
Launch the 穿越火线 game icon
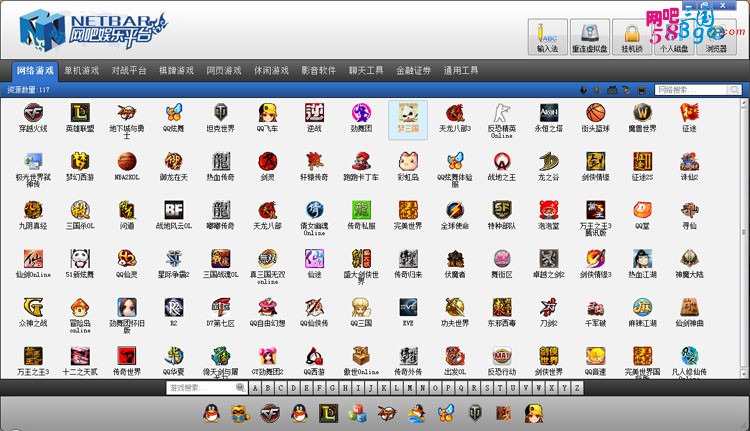point(33,118)
